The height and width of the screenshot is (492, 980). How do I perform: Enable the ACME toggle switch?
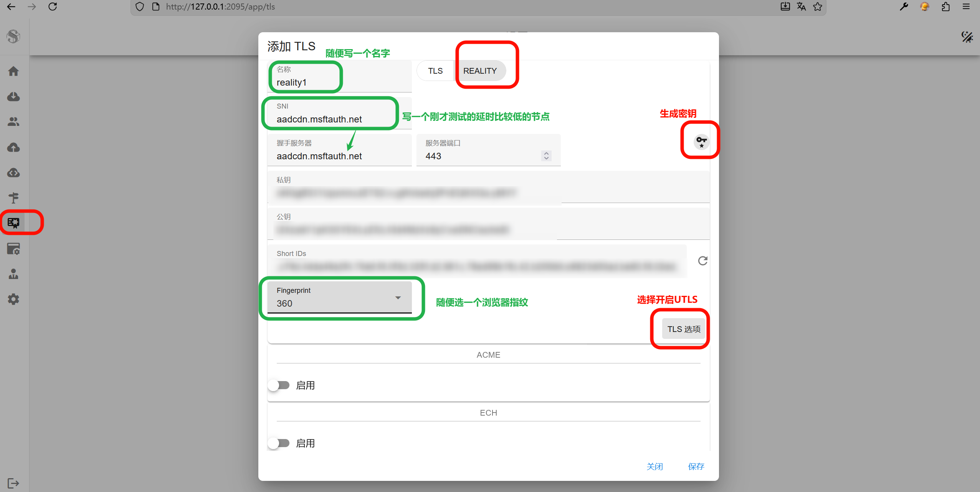coord(279,385)
